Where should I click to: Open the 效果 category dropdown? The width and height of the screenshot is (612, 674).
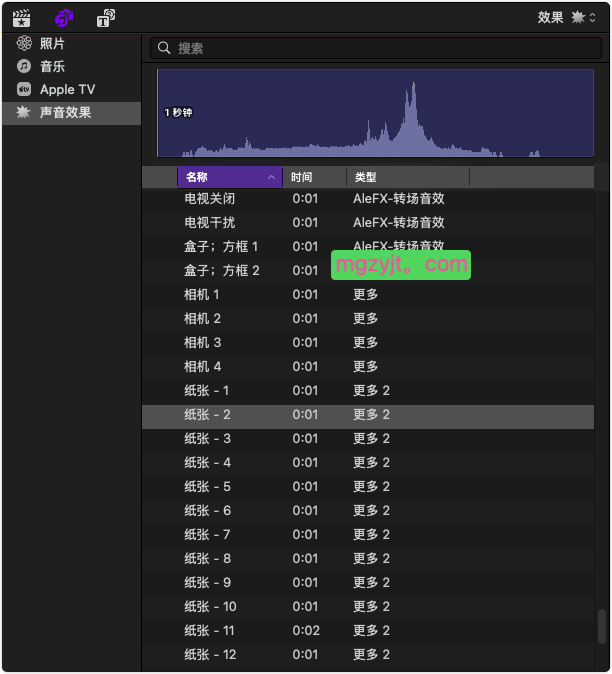tap(566, 18)
